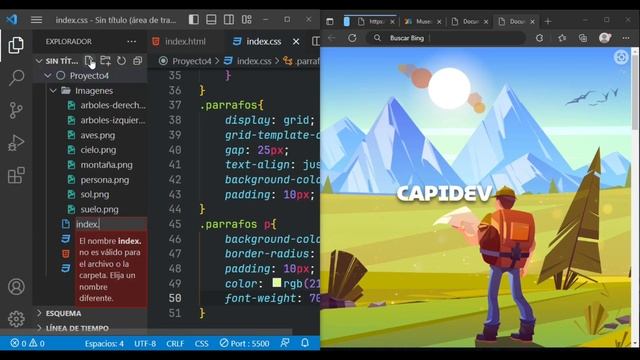This screenshot has height=360, width=640.
Task: Open the browser profile avatar
Action: pos(604,38)
